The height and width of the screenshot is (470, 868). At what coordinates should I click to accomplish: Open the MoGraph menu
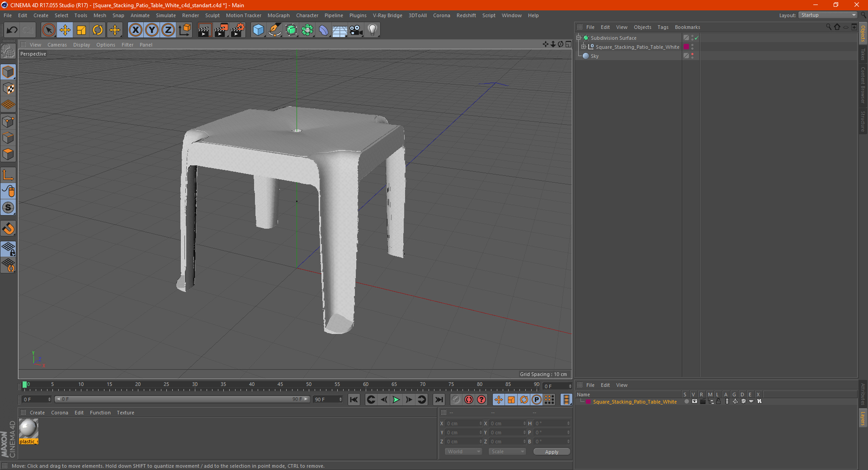pos(278,15)
